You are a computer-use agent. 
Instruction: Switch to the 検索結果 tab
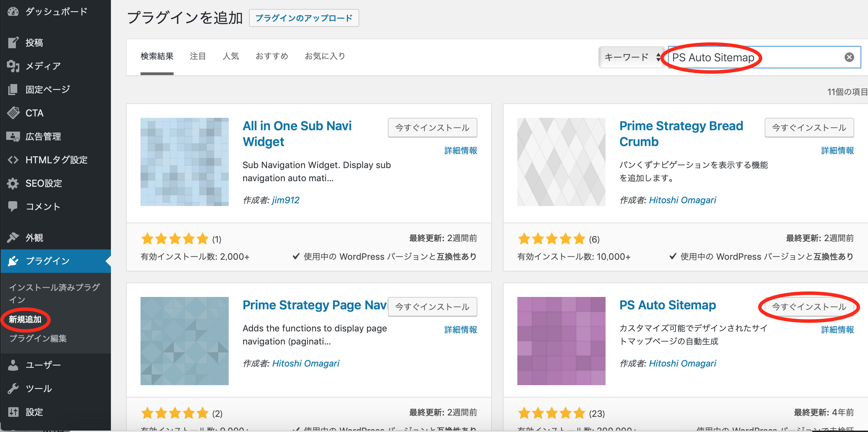point(157,56)
